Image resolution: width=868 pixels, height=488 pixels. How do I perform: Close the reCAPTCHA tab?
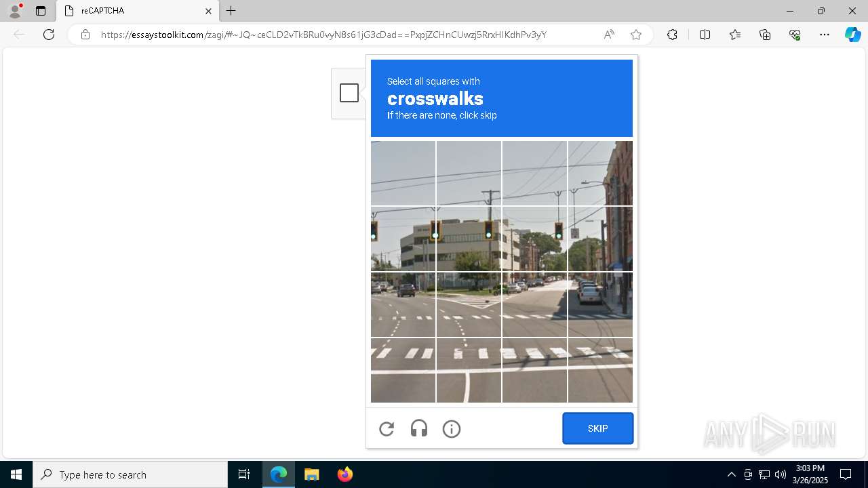(x=209, y=11)
